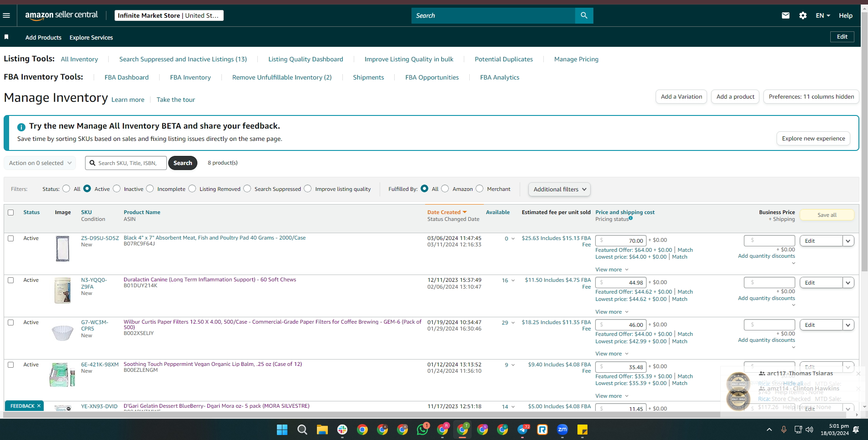Viewport: 868px width, 440px height.
Task: Expand the Additional filters dropdown
Action: pos(559,189)
